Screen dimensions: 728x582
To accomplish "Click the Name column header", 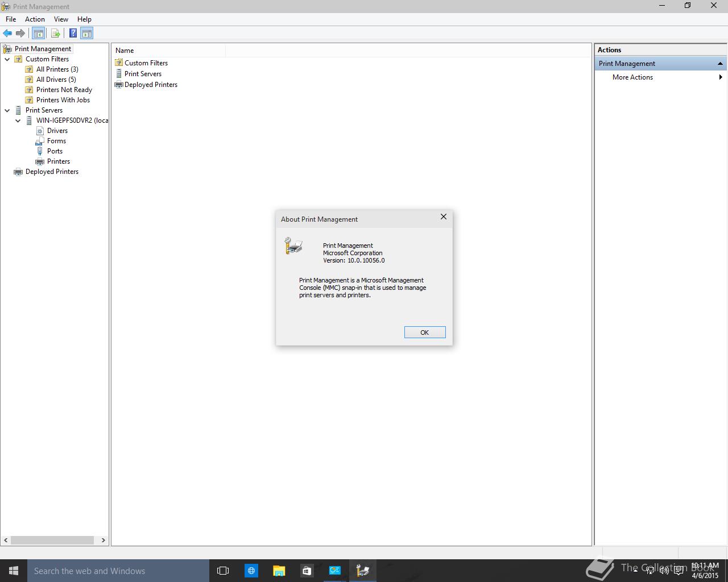I will (x=169, y=51).
